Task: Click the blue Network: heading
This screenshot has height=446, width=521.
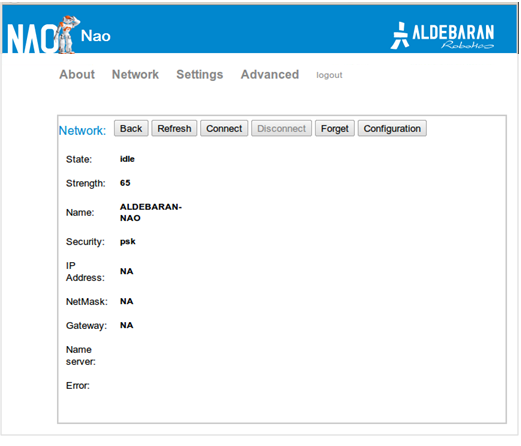Action: (82, 131)
